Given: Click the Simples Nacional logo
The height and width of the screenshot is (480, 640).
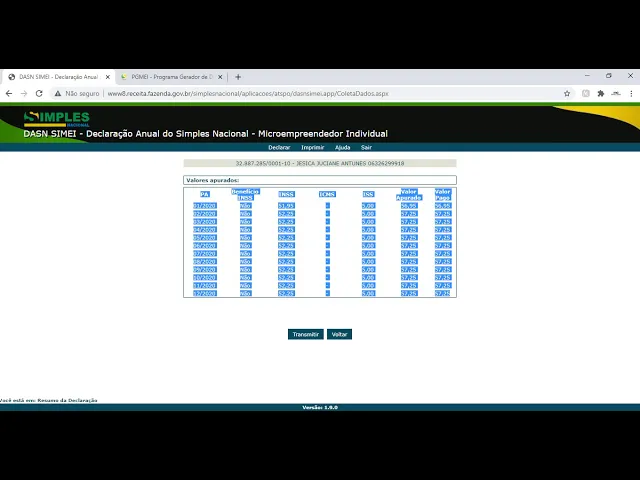Looking at the screenshot, I should point(57,119).
